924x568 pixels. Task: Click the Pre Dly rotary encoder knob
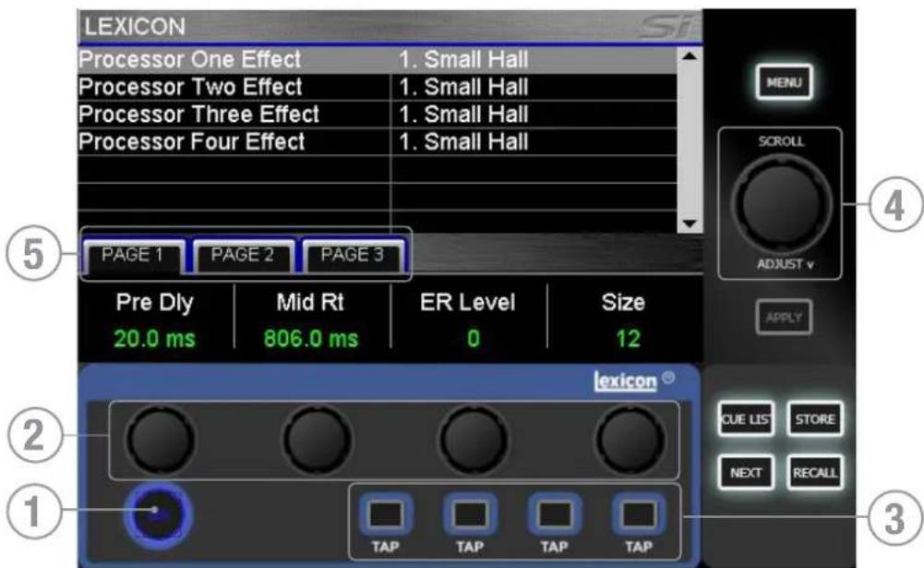coord(161,440)
